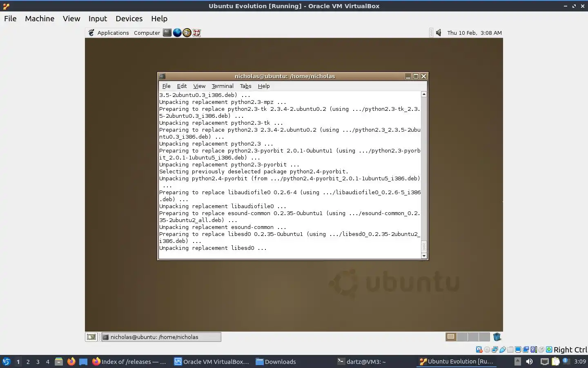Launch the blue globe web browser
This screenshot has height=368, width=588.
click(x=177, y=33)
